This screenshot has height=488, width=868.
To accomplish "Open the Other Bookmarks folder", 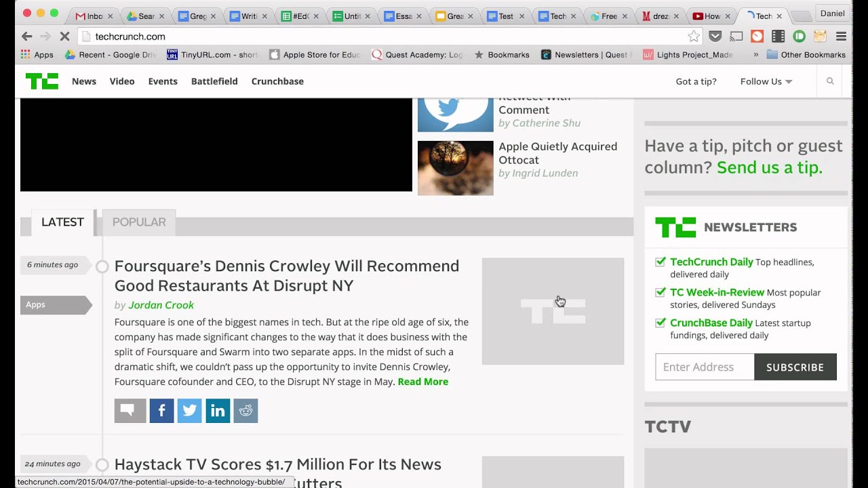I will pos(806,55).
